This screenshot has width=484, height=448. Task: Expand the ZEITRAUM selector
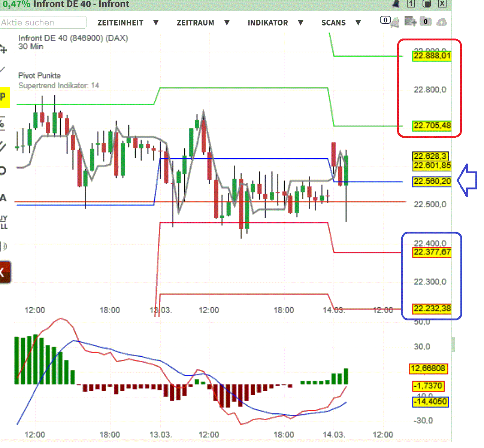196,22
